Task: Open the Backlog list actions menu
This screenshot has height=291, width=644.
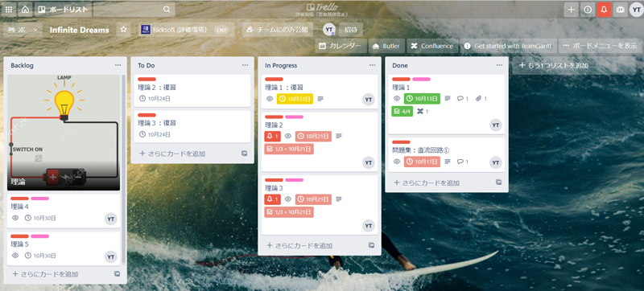Action: tap(118, 65)
